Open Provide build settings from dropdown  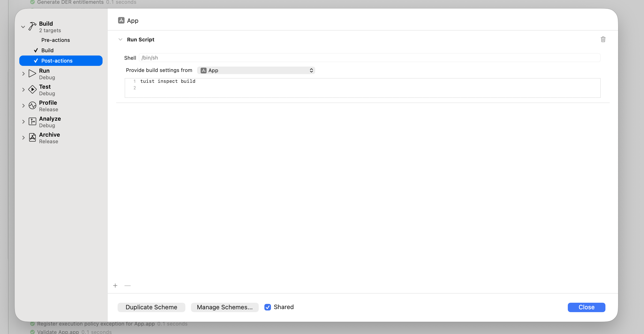(256, 71)
